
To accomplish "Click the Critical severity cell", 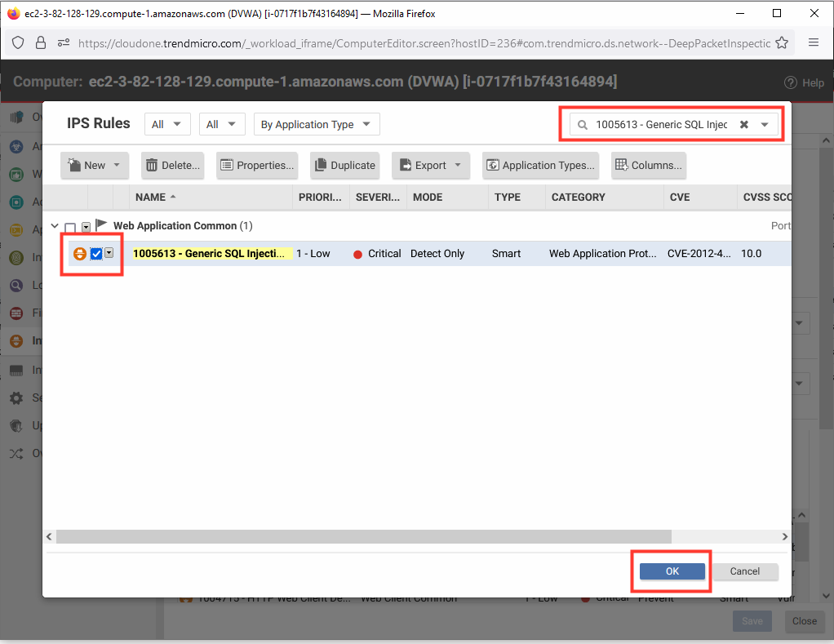I will pos(377,254).
